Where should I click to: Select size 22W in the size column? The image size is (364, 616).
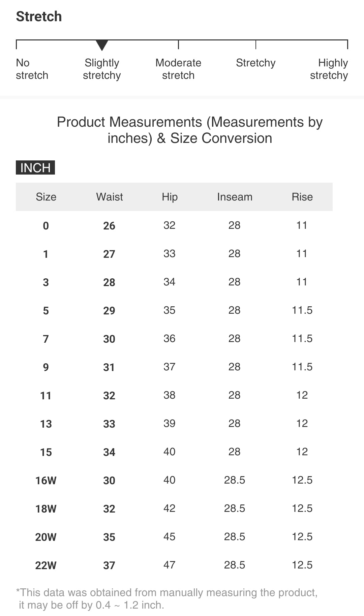click(x=46, y=565)
